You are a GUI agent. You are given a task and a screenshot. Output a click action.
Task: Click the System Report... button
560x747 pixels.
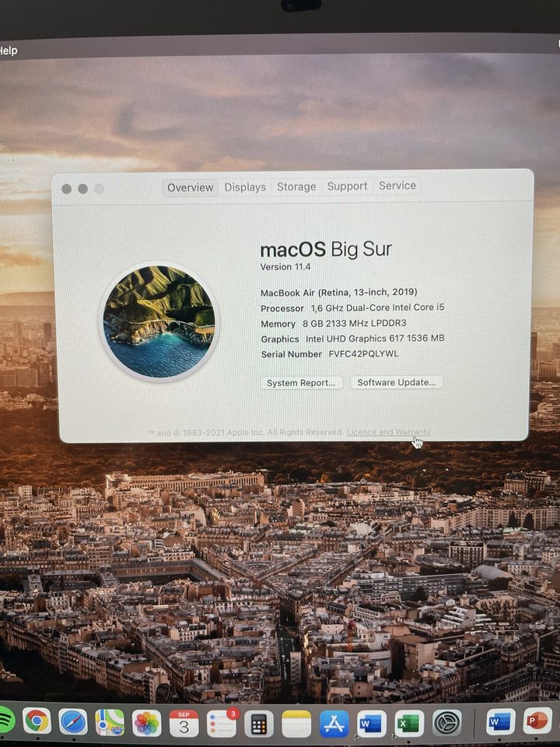[301, 383]
